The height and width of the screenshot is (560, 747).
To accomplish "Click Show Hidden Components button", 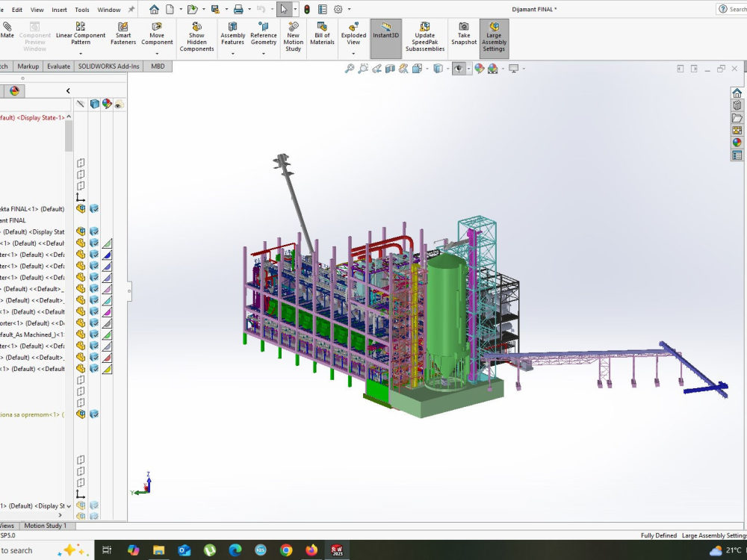I will click(x=196, y=37).
